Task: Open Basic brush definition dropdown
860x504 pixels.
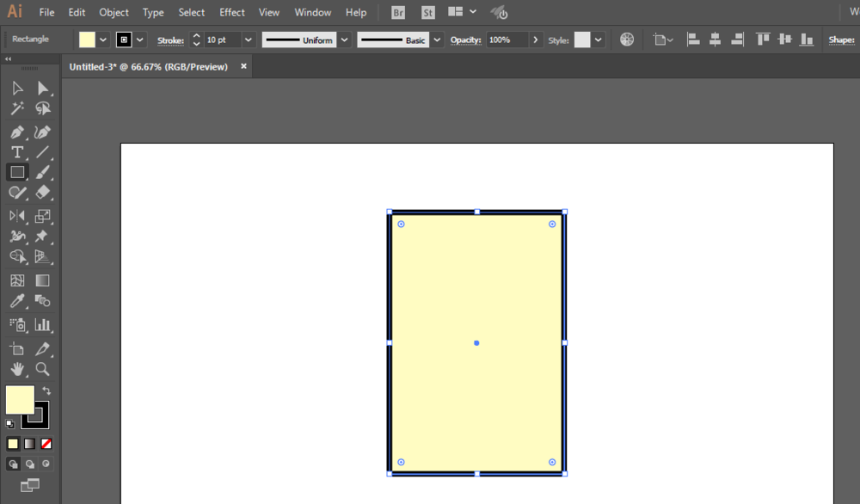Action: pyautogui.click(x=437, y=40)
